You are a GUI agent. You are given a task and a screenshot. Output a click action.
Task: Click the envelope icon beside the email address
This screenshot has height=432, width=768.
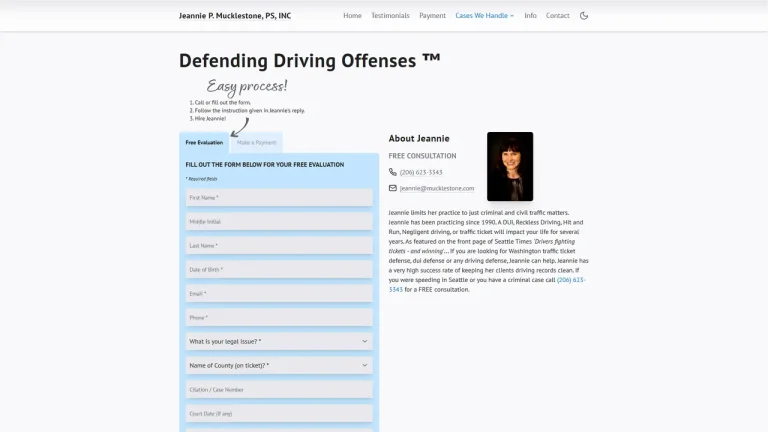coord(393,188)
